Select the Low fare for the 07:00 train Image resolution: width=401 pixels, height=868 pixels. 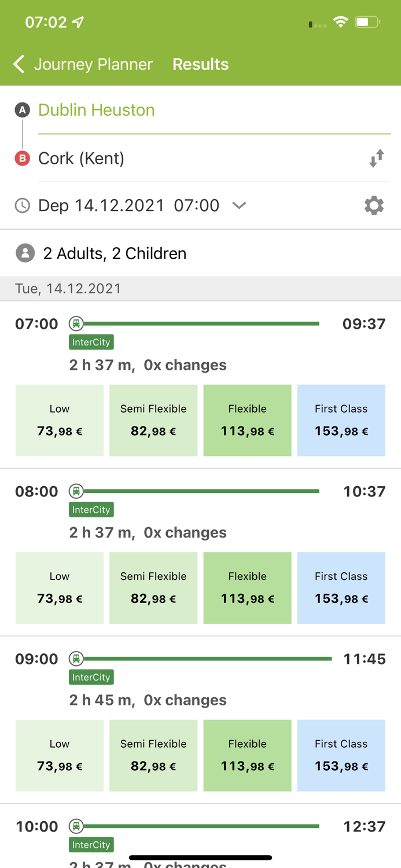point(60,420)
